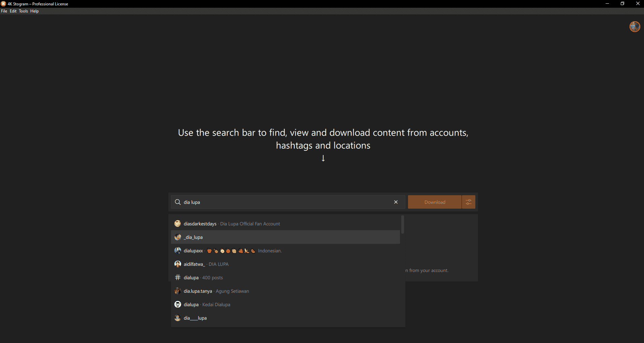Select the aidilfatwa_ DIA LUPA suggestion
Viewport: 644px width, 343px height.
(x=285, y=264)
